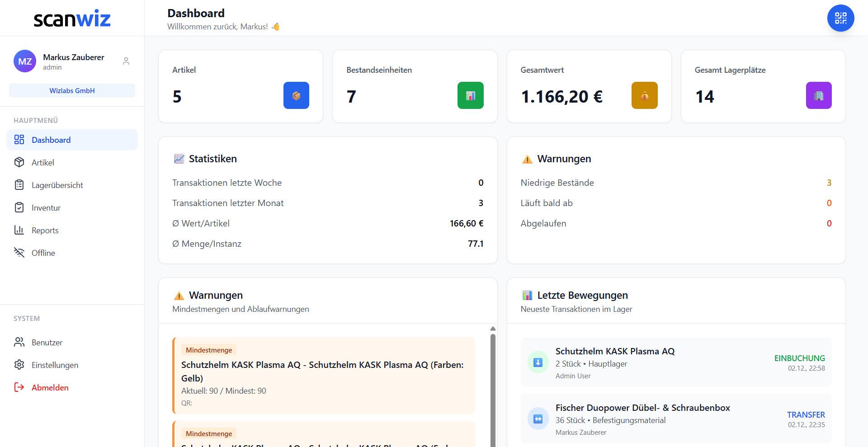Open the Wizlabs GmbH company badge
The width and height of the screenshot is (868, 447).
tap(71, 90)
